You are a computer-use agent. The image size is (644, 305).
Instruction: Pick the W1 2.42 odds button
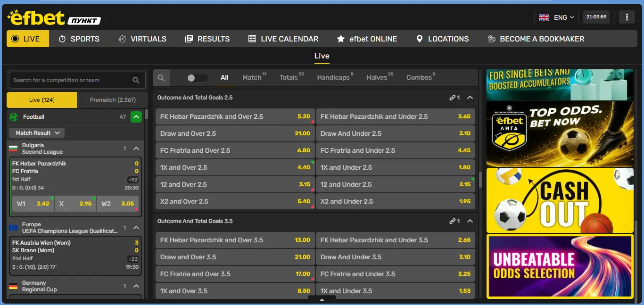click(x=33, y=204)
